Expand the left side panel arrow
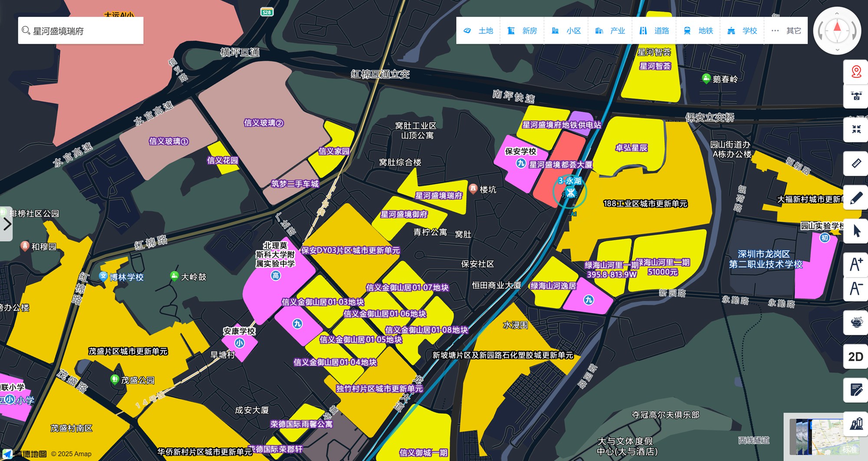Screen dimensions: 868x461 pyautogui.click(x=7, y=224)
